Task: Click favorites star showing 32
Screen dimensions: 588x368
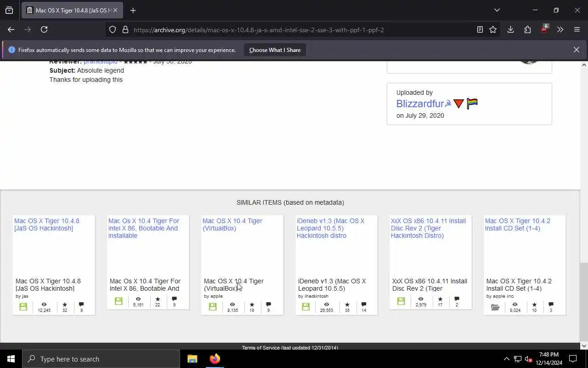Action: 65,305
